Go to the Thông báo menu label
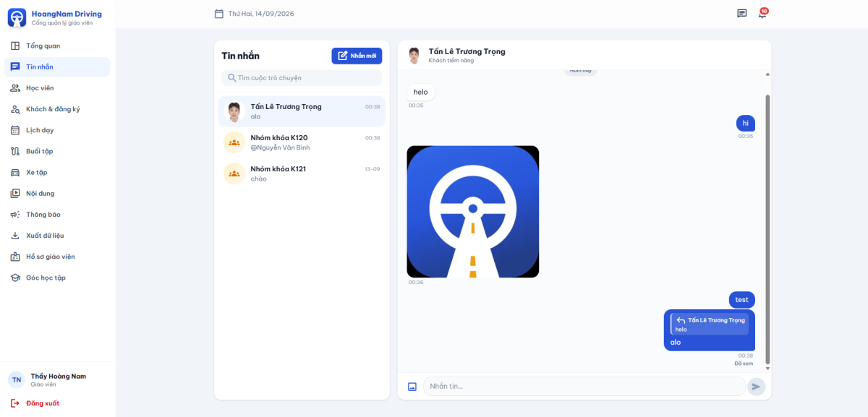868x417 pixels. (x=43, y=215)
